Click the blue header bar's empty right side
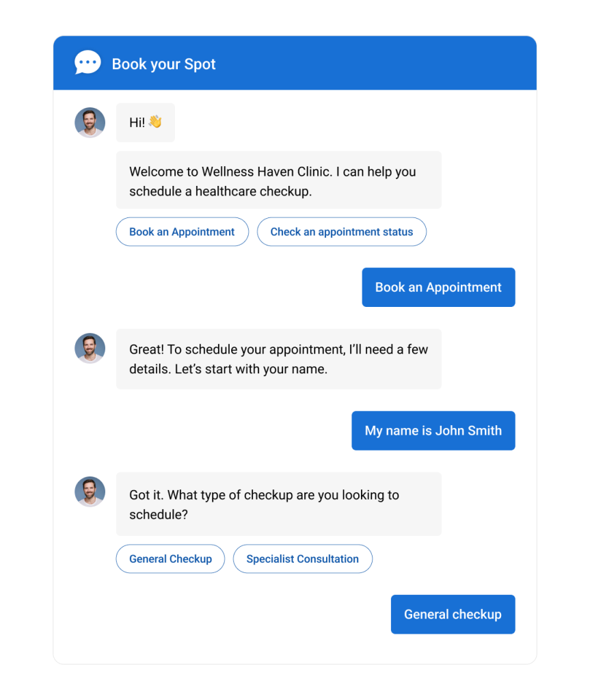Screen dimensions: 590x700 pos(410,63)
